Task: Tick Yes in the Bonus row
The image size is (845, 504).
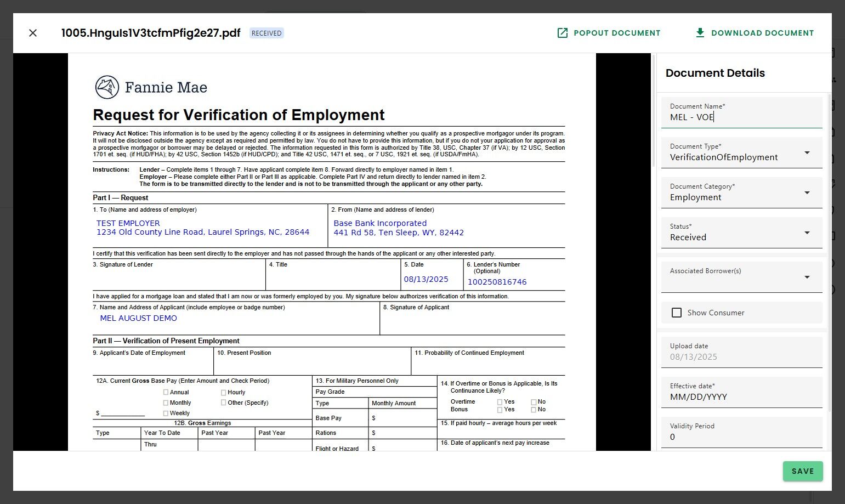Action: click(x=500, y=410)
